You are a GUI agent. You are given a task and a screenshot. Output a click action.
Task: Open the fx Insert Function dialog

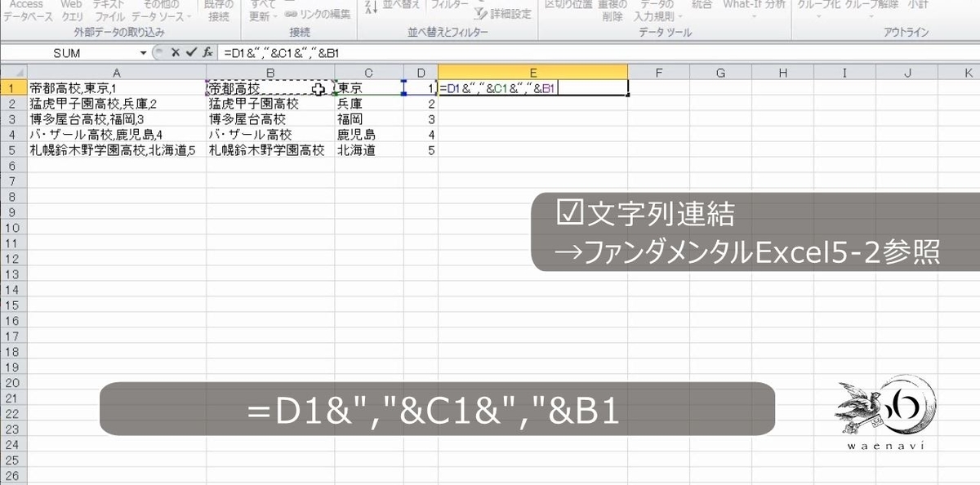[x=207, y=52]
